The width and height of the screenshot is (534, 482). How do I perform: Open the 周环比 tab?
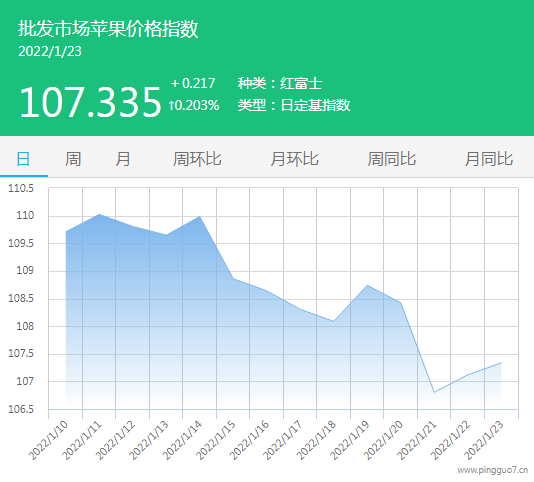click(197, 159)
